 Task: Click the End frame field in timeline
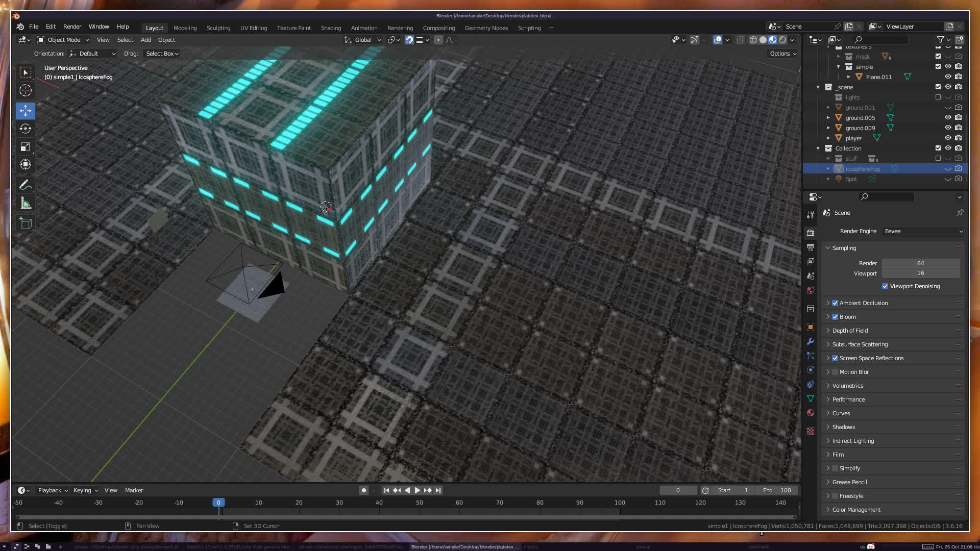tap(777, 490)
